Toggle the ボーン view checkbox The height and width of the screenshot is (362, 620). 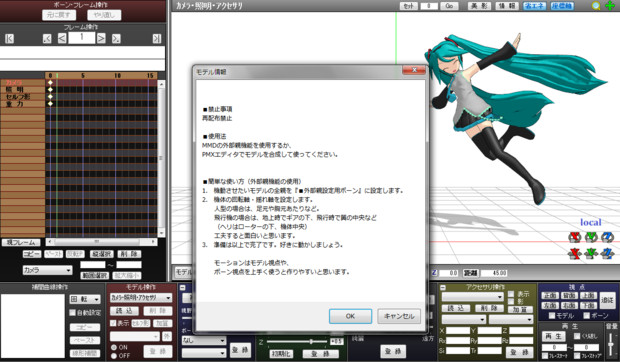coord(587,315)
